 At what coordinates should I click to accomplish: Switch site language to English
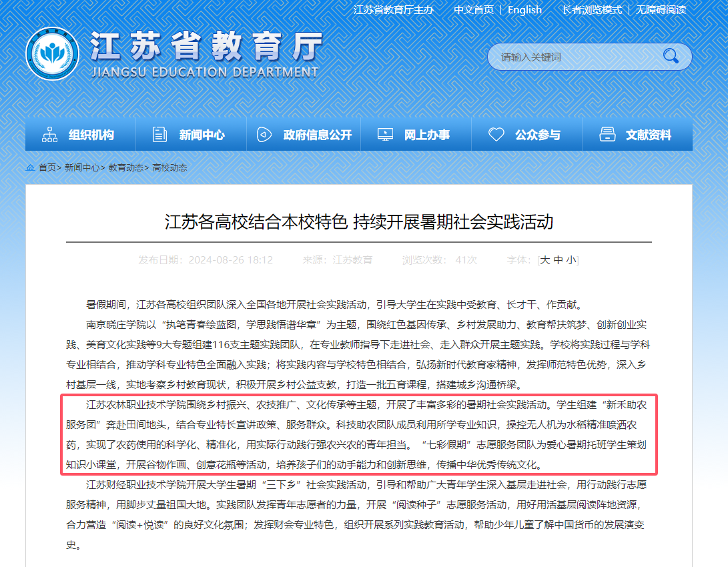click(524, 10)
